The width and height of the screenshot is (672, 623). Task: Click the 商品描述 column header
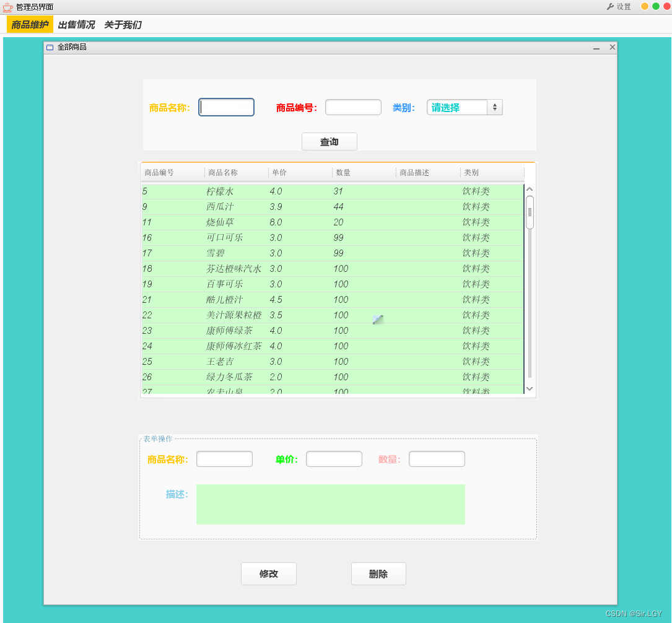(428, 173)
